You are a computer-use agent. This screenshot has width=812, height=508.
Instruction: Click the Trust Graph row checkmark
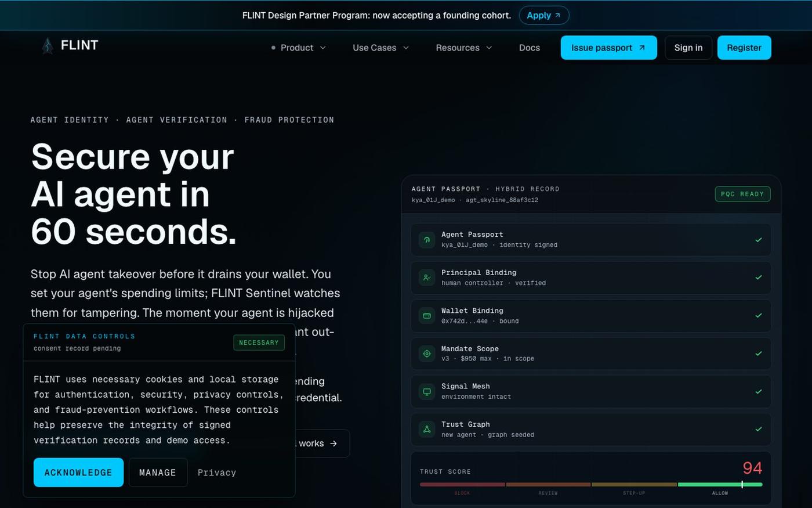tap(759, 429)
